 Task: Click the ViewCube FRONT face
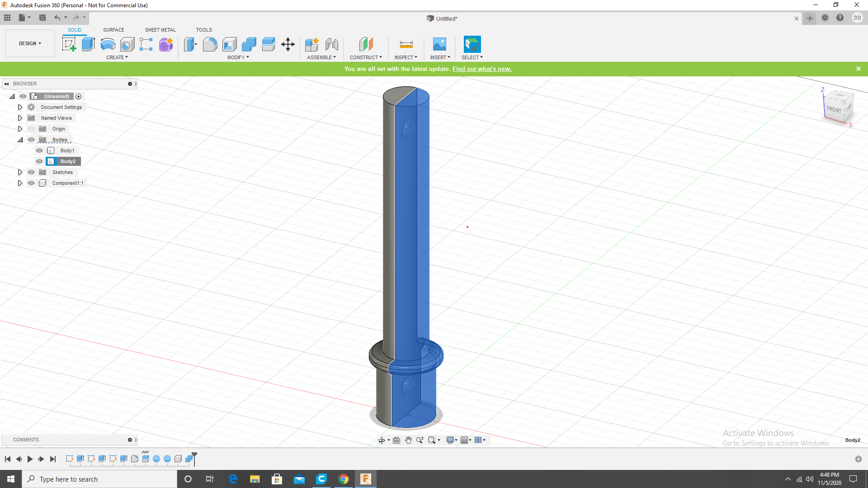pos(834,109)
